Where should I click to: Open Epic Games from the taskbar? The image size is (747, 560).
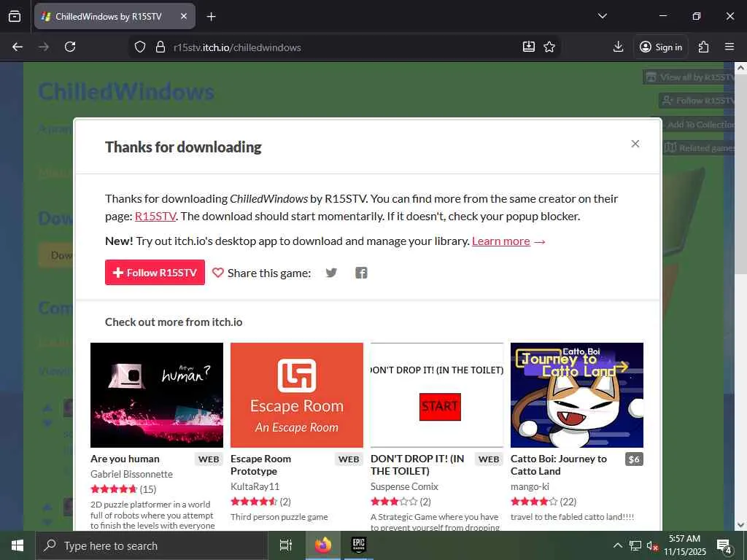[358, 545]
